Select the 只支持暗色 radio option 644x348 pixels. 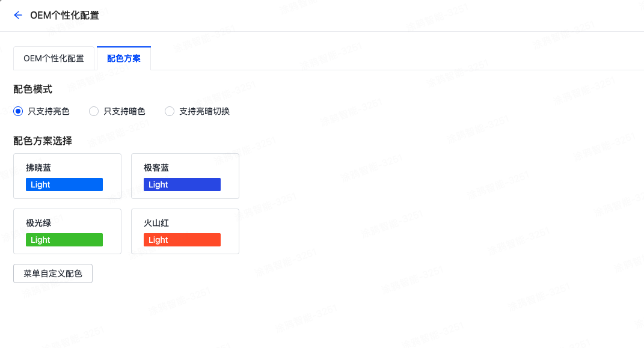tap(94, 111)
